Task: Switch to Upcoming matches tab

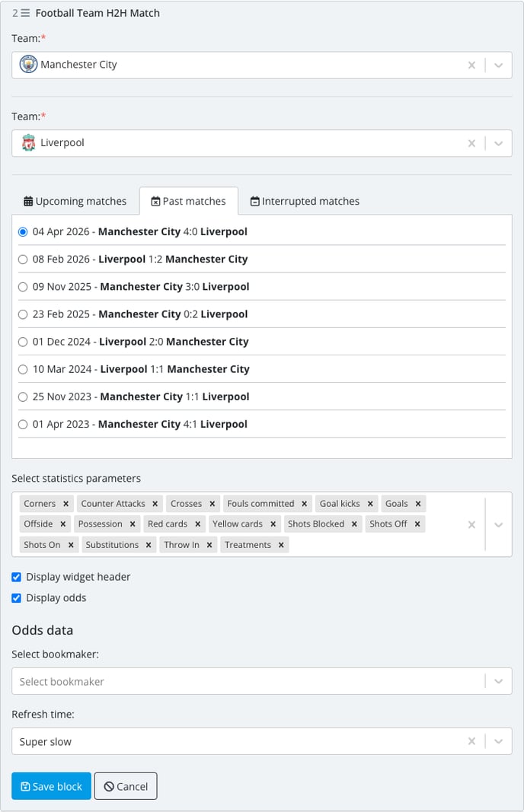Action: click(x=75, y=201)
